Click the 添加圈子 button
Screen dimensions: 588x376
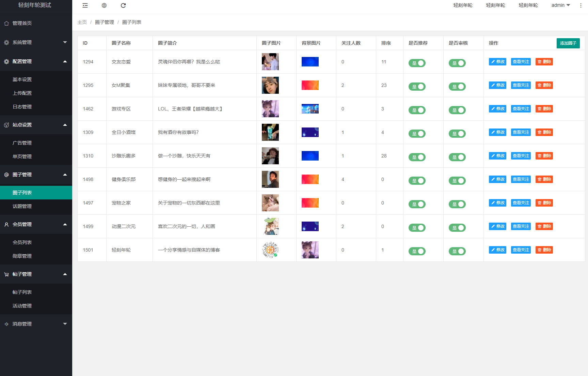(568, 43)
